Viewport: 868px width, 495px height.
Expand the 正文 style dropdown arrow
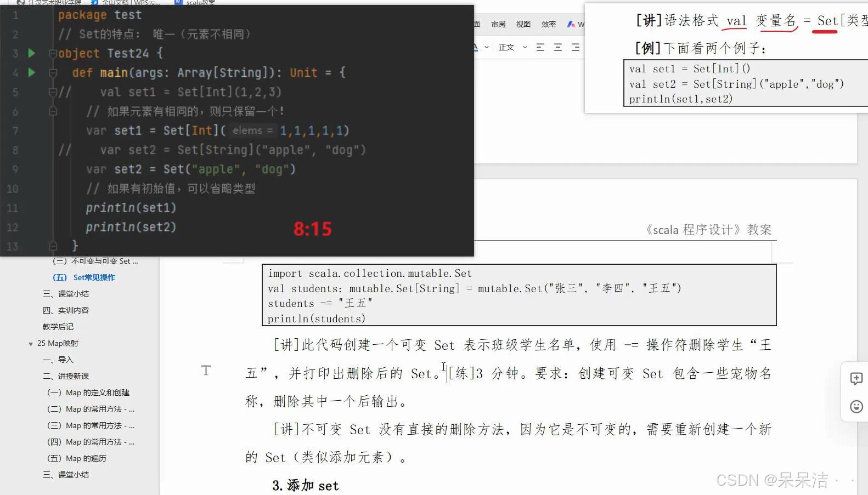click(x=525, y=47)
